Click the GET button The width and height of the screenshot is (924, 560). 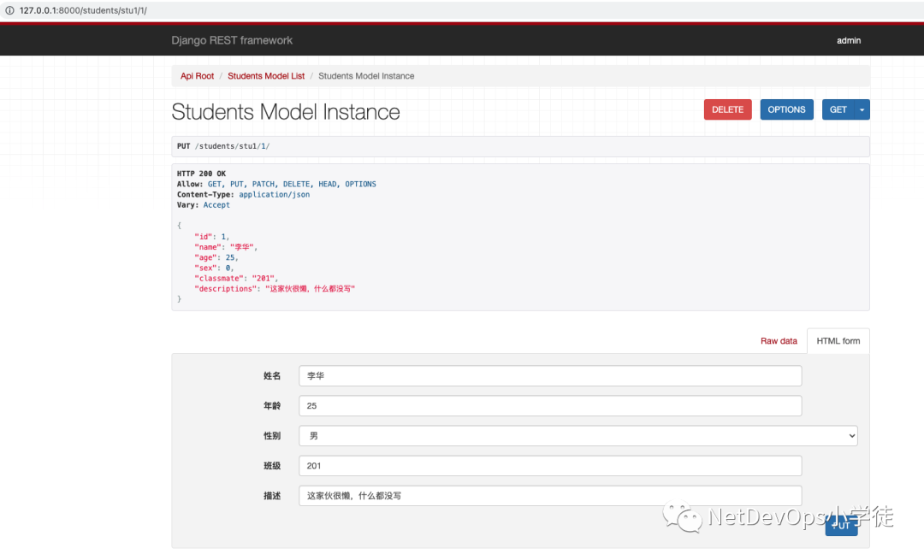(x=838, y=109)
